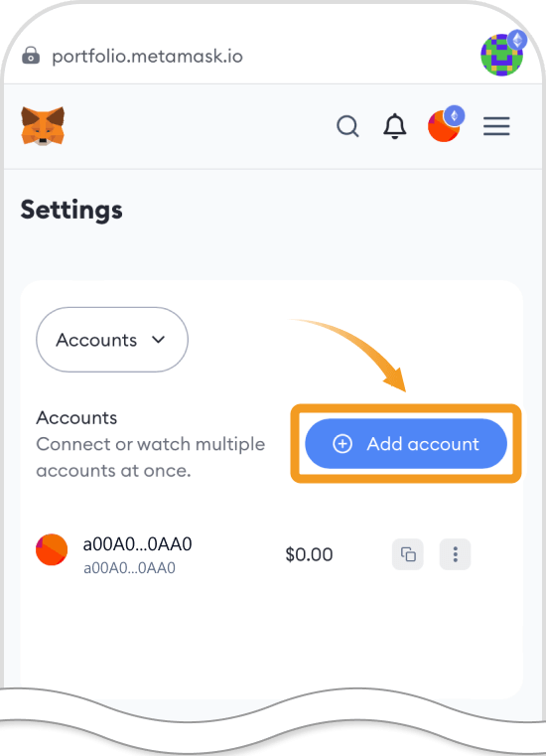Click the portfolio.metamask.io URL
Viewport: 546px width, 756px height.
(x=148, y=56)
